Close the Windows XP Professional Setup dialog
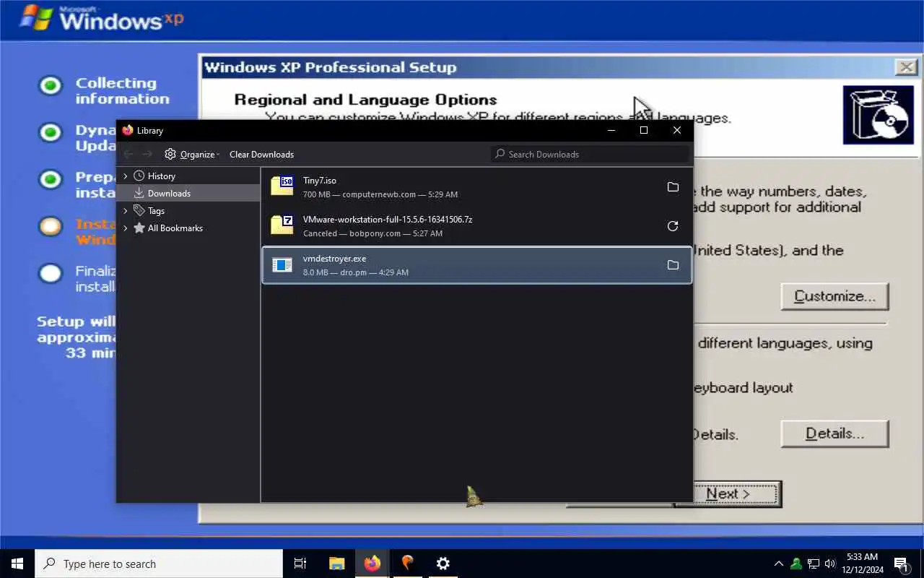 pos(906,67)
